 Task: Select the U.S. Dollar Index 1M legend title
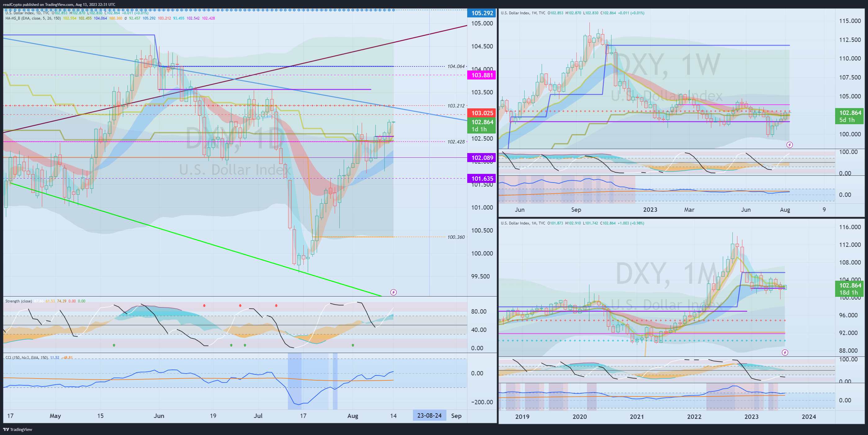pos(523,223)
